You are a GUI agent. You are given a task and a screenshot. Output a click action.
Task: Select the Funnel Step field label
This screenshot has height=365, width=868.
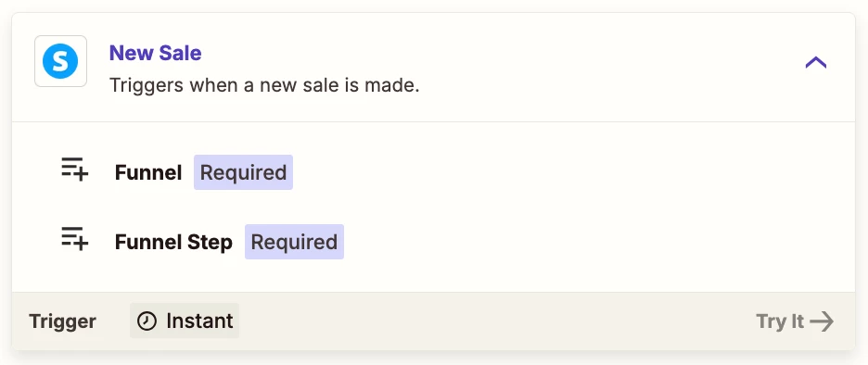(173, 242)
